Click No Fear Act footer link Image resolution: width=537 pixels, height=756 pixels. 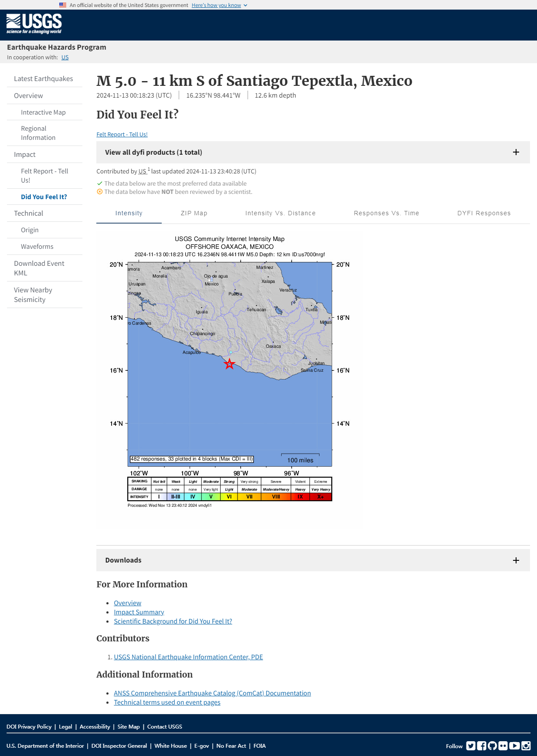tap(231, 746)
